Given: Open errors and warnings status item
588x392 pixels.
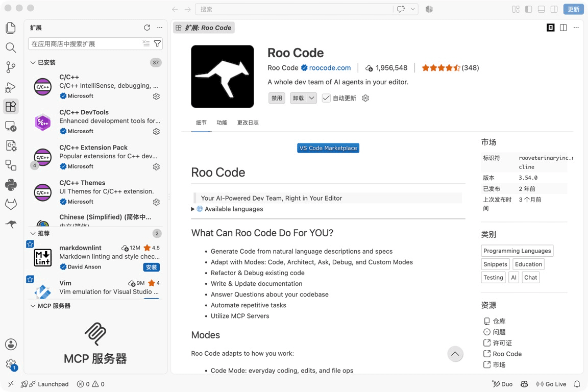Looking at the screenshot, I should click(91, 384).
